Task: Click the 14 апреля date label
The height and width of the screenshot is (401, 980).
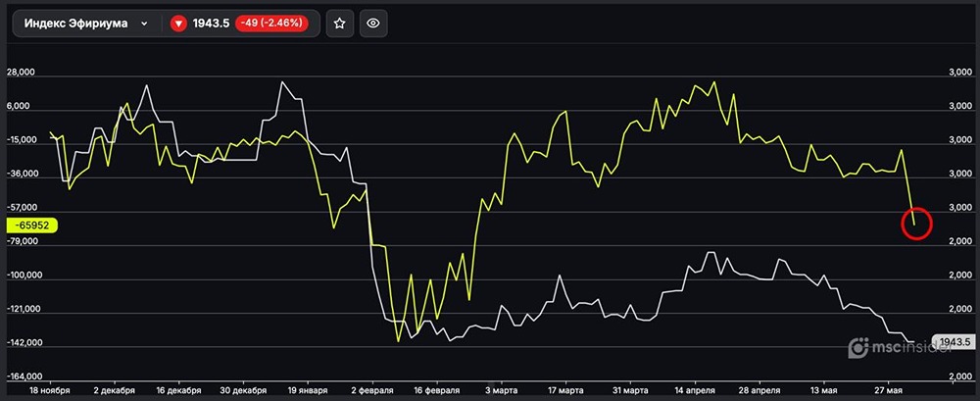Action: 694,390
